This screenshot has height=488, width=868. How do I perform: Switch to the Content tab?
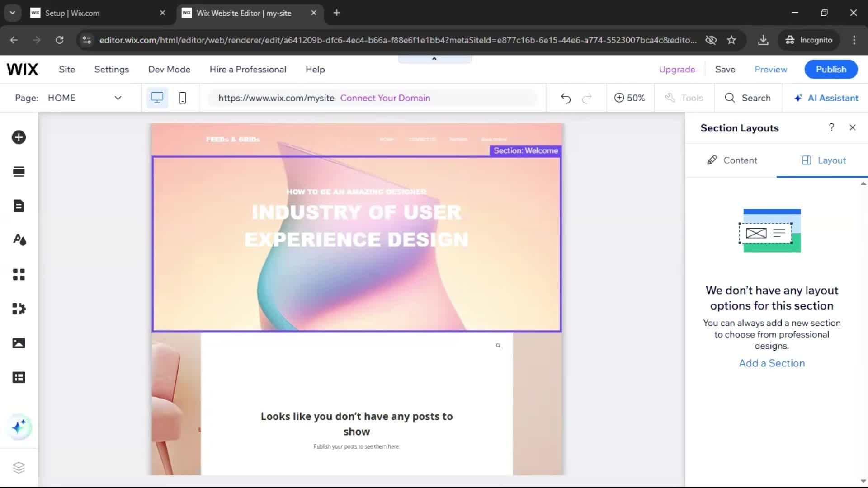pos(731,160)
